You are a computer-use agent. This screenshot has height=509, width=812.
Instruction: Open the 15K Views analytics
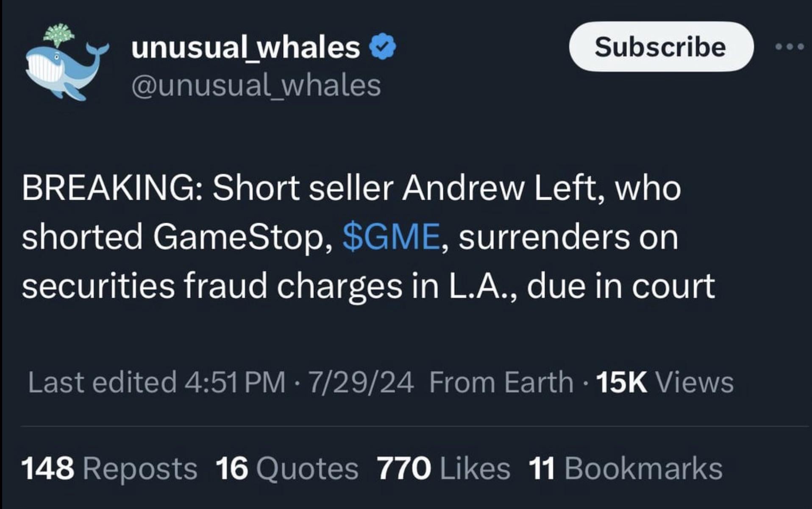point(665,382)
